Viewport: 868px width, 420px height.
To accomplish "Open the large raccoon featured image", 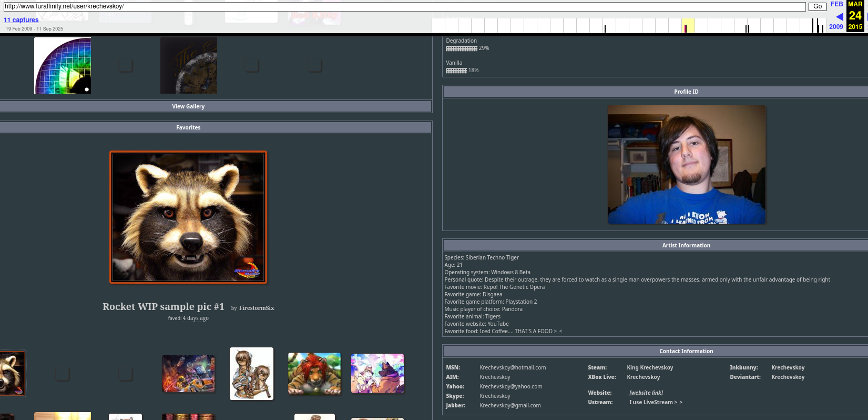I will (x=188, y=217).
